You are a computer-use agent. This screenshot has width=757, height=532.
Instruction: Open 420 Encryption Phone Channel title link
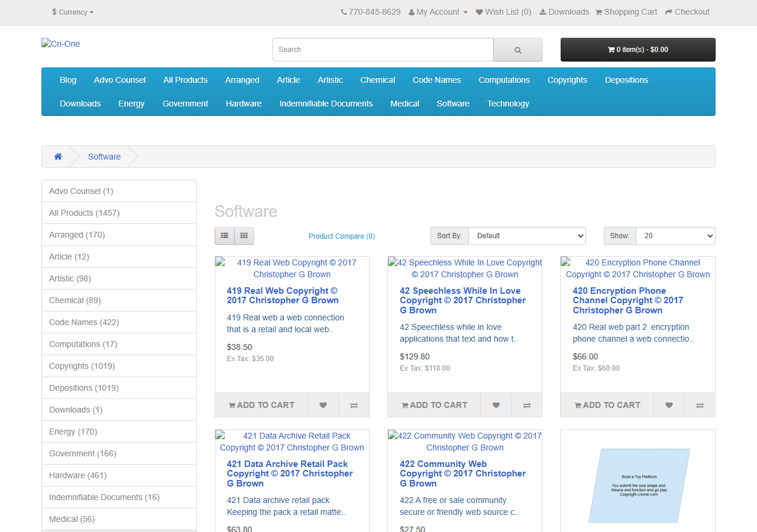(x=628, y=300)
